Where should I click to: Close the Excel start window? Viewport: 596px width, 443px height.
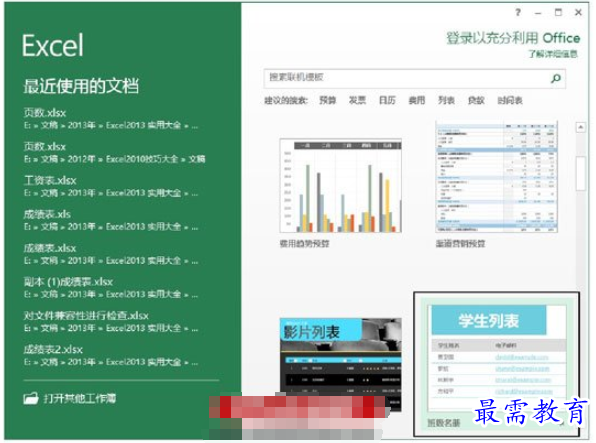click(578, 13)
